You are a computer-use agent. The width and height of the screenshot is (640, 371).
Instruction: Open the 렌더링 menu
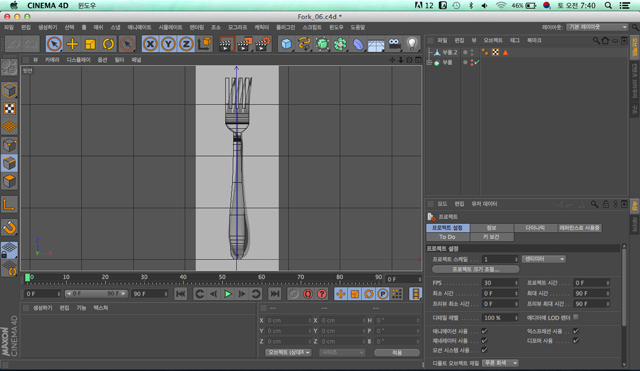(197, 27)
